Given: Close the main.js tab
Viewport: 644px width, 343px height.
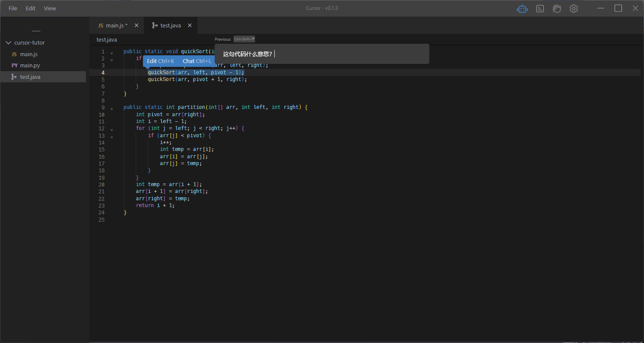Looking at the screenshot, I should click(x=137, y=25).
